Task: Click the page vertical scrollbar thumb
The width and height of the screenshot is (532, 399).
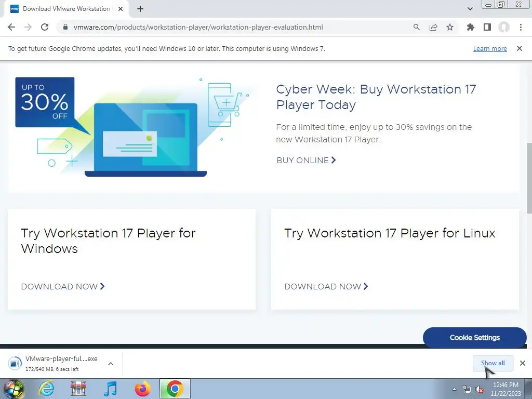Action: click(529, 178)
